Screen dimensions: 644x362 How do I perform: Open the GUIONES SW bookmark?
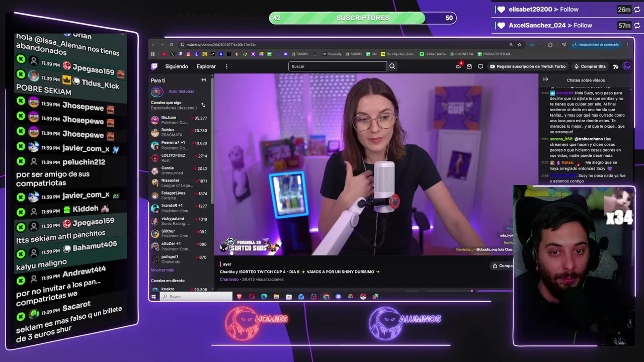462,54
